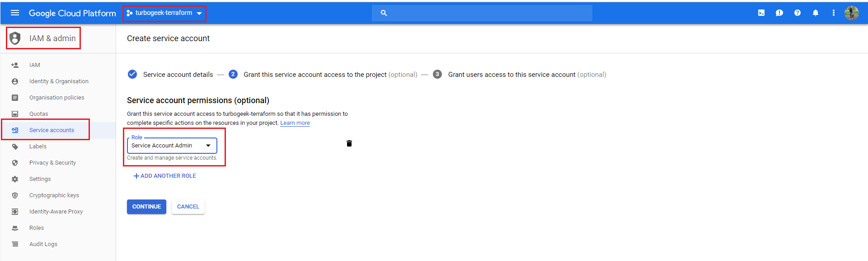Open the hamburger navigation menu
The image size is (868, 261).
(x=15, y=13)
